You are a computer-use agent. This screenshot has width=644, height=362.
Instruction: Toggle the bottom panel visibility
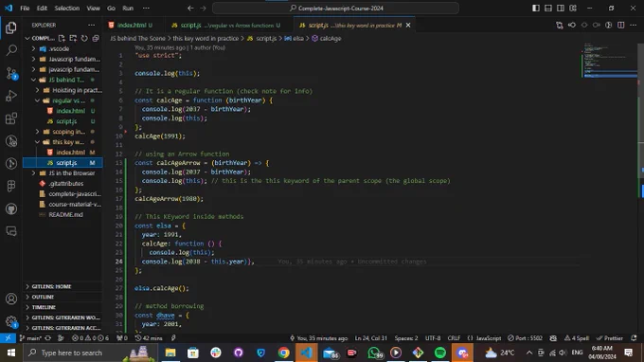click(548, 9)
